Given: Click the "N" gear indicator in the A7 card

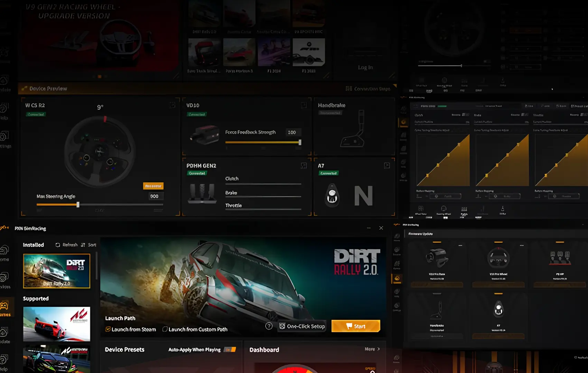Looking at the screenshot, I should 363,196.
